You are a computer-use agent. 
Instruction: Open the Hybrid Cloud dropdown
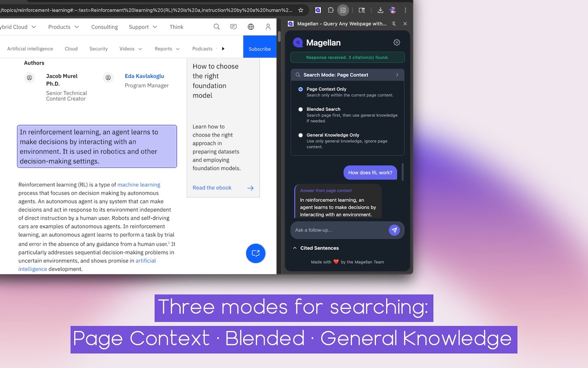point(17,27)
